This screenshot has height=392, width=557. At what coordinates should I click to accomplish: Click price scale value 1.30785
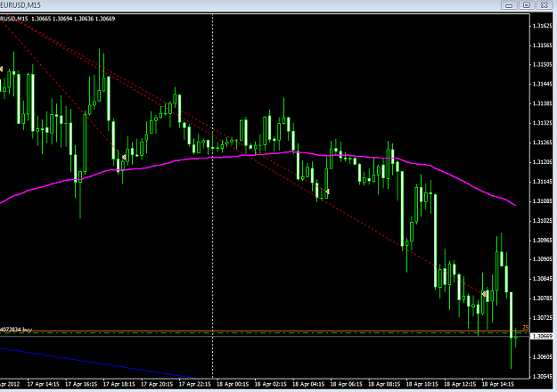tap(543, 298)
